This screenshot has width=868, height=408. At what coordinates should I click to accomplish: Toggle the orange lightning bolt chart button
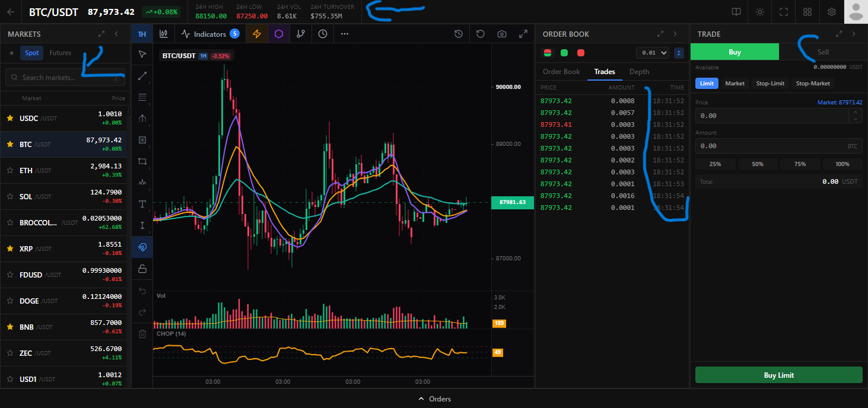tap(257, 34)
